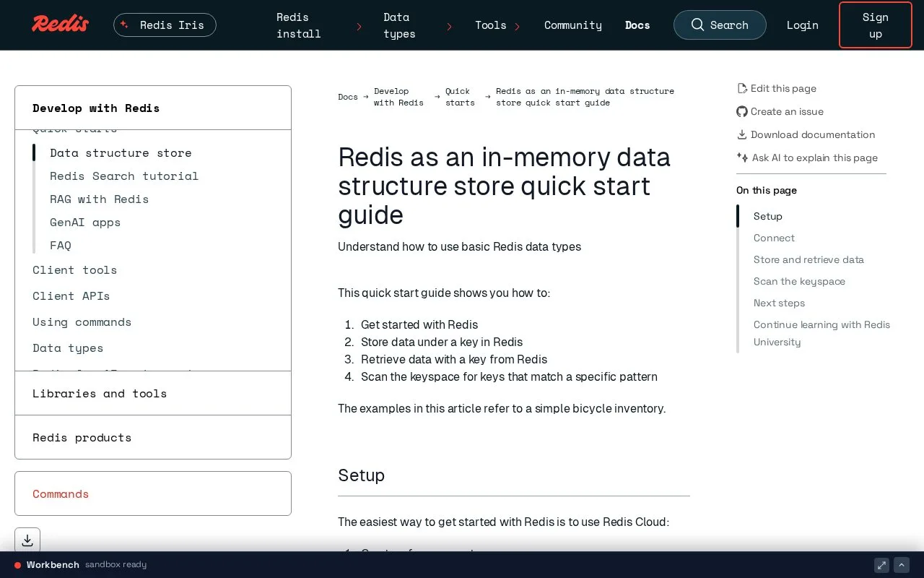
Task: Click the Docs breadcrumb link
Action: point(348,97)
